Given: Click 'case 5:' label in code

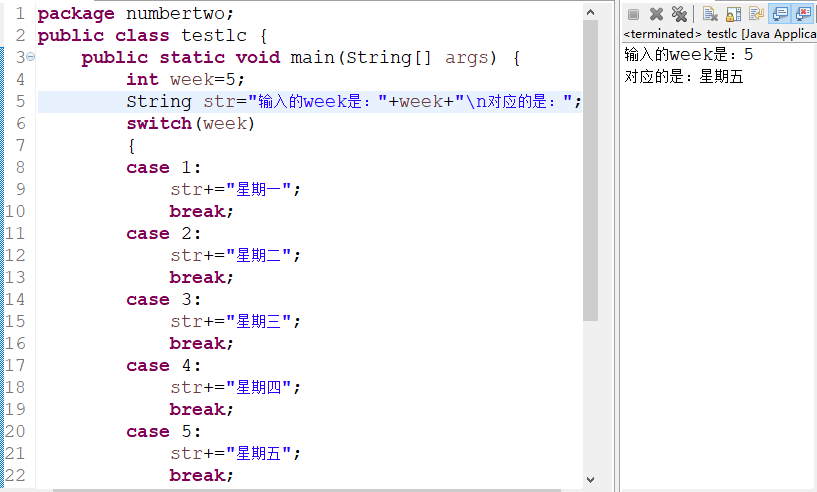Looking at the screenshot, I should pos(163,432).
